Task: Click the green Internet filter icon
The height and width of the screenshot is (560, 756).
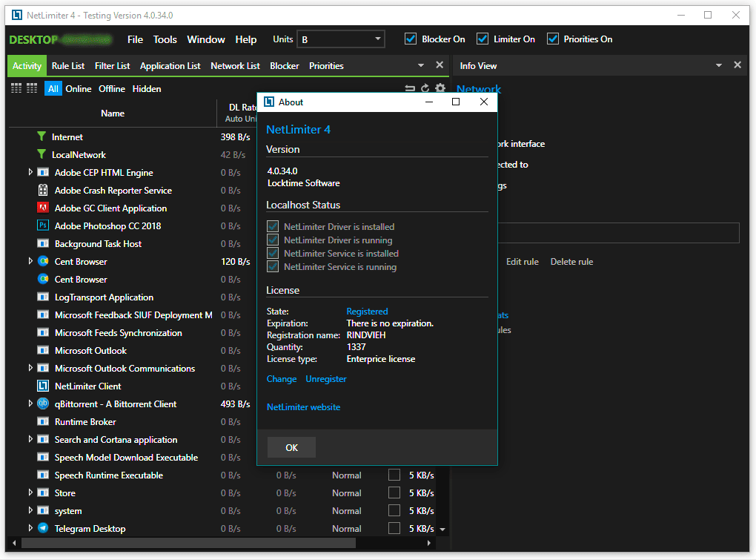Action: [x=42, y=137]
